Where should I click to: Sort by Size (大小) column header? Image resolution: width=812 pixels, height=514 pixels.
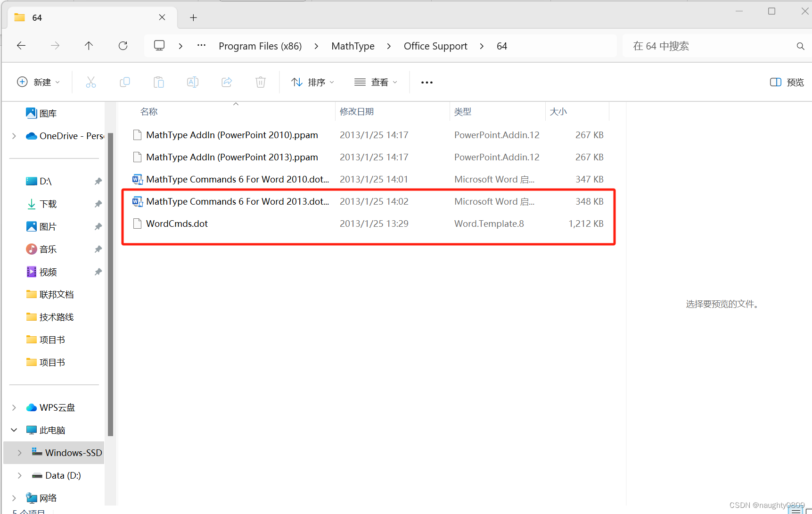pyautogui.click(x=558, y=112)
